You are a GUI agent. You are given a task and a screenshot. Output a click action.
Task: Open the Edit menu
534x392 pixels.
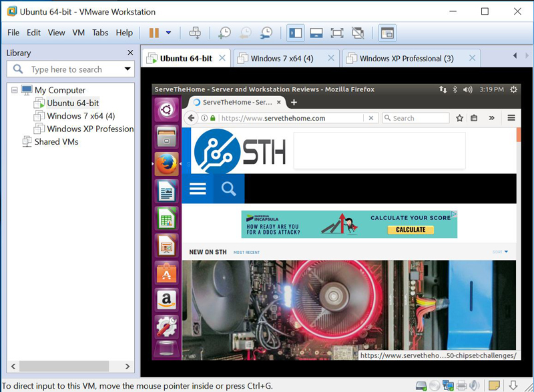pyautogui.click(x=33, y=33)
